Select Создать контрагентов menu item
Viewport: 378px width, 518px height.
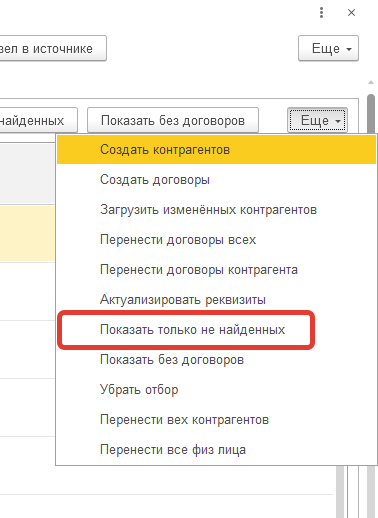(x=216, y=150)
